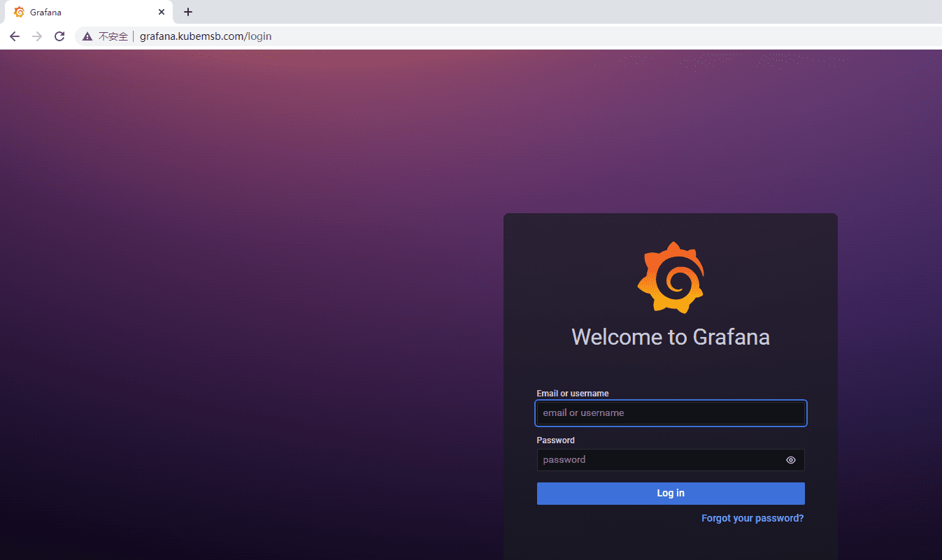Click the Grafana logo on login card
Screen dimensions: 942x560
point(671,277)
